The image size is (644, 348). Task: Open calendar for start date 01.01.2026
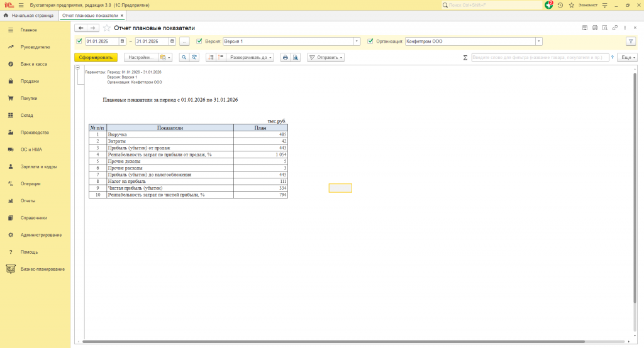tap(122, 41)
